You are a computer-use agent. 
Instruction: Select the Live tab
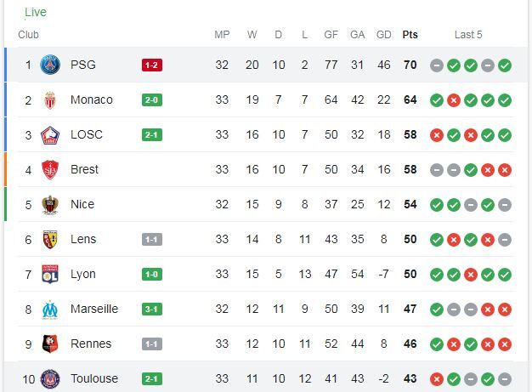[x=36, y=12]
